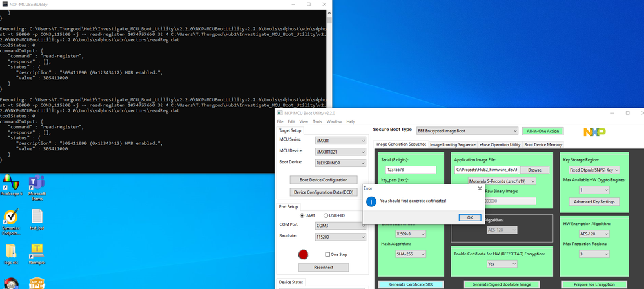Click info icon in Error dialog
The height and width of the screenshot is (289, 644).
(371, 201)
